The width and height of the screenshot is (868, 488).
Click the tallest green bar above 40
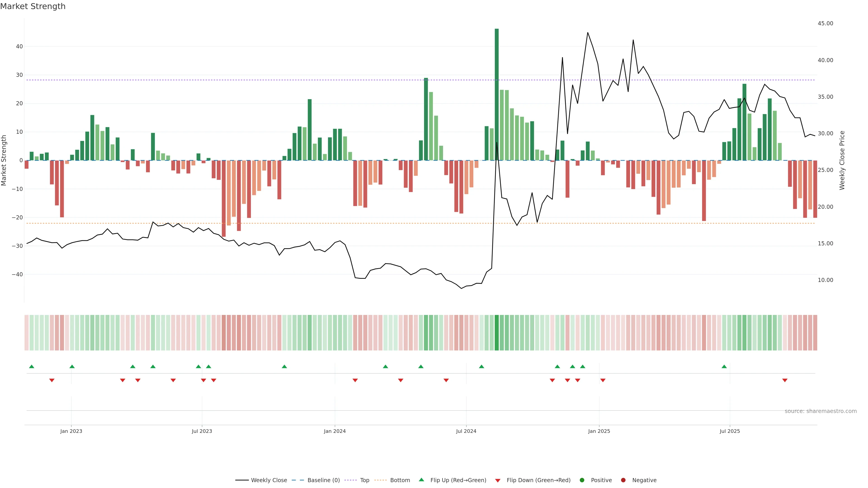tap(497, 94)
